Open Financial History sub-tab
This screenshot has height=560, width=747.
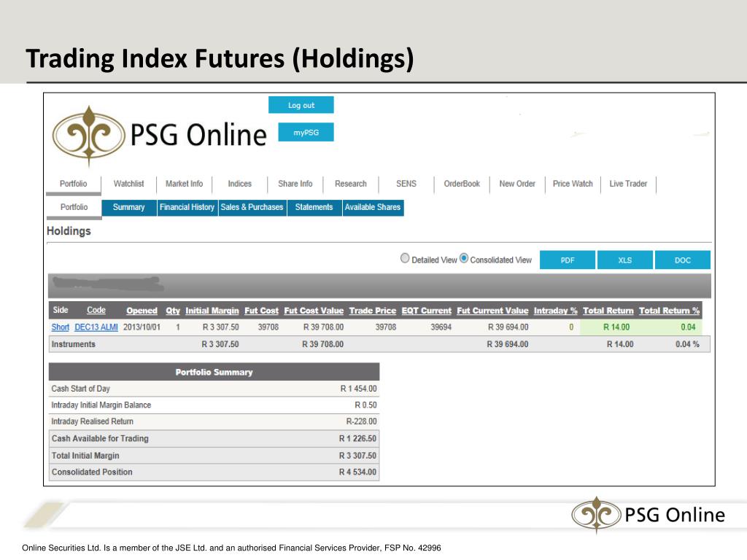pos(187,207)
